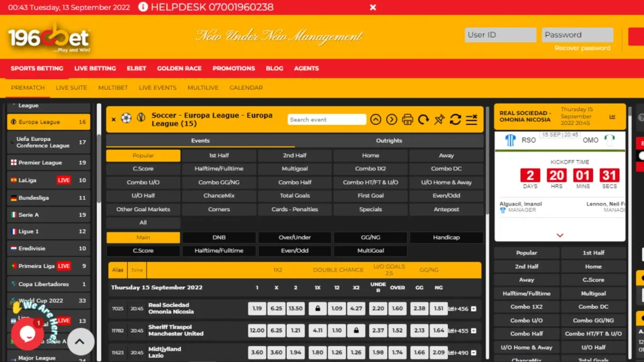Open Copa Libertadores in the sidebar
The image size is (644, 362).
coord(48,284)
